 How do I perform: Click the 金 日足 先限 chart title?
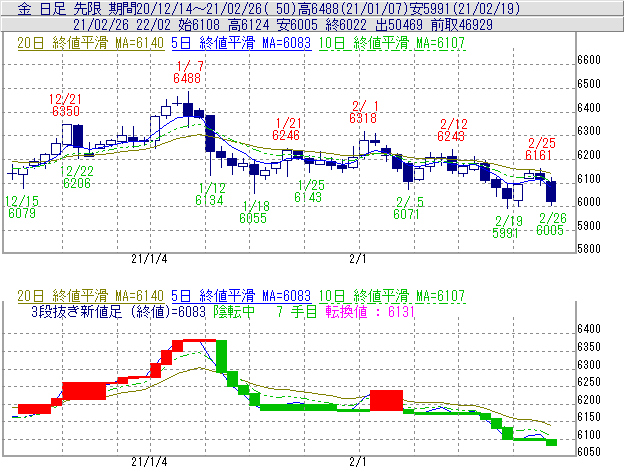[62, 8]
